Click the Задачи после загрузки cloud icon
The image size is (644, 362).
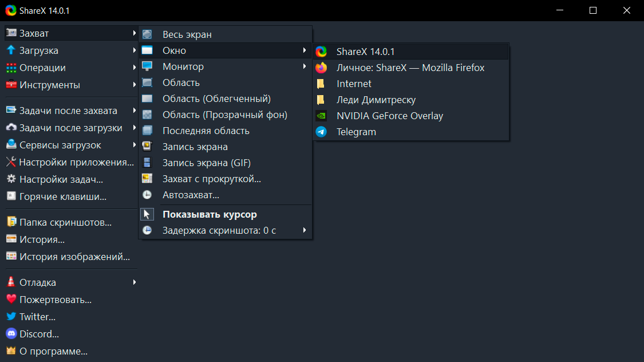click(11, 127)
